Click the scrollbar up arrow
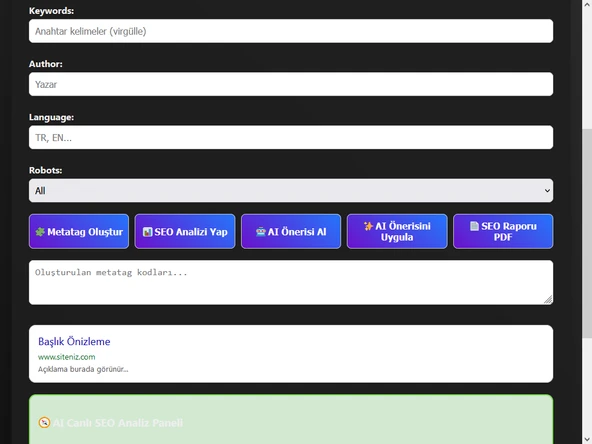 587,4
